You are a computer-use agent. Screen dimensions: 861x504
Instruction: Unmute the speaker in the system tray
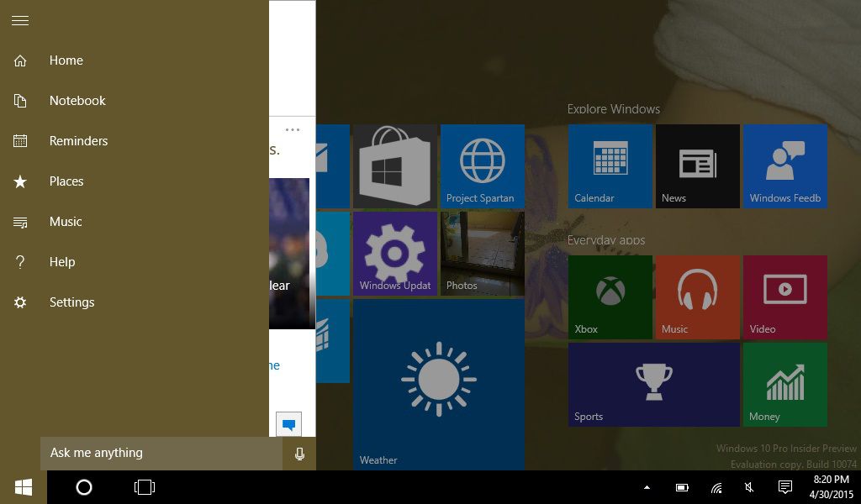click(749, 487)
